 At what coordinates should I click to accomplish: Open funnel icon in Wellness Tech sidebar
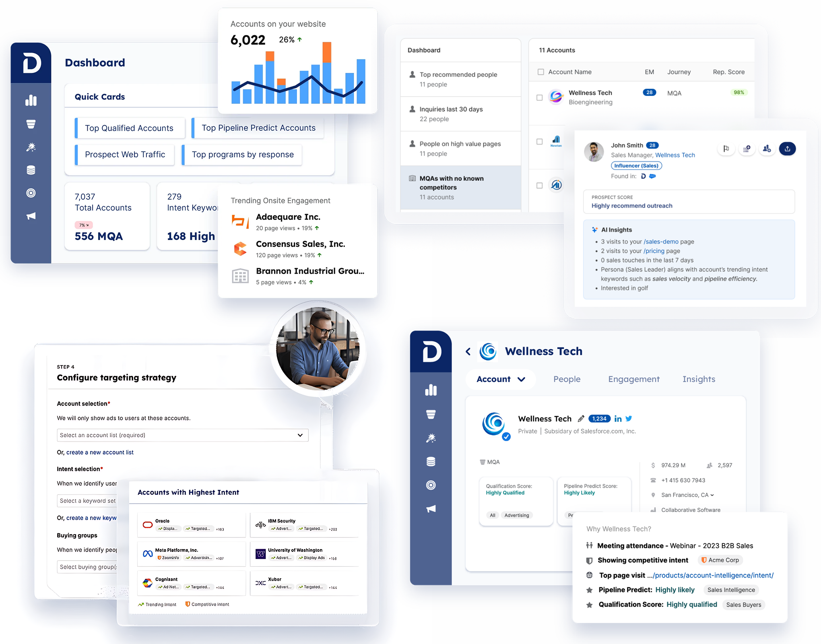[x=431, y=414]
